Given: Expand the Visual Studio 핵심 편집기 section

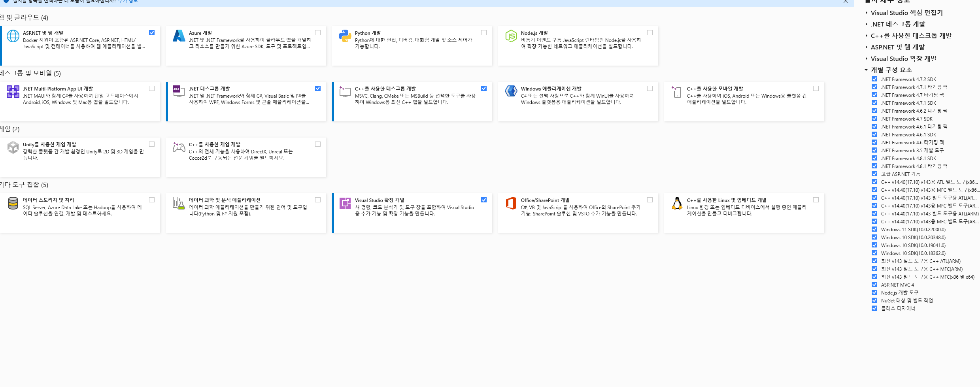Looking at the screenshot, I should 866,13.
